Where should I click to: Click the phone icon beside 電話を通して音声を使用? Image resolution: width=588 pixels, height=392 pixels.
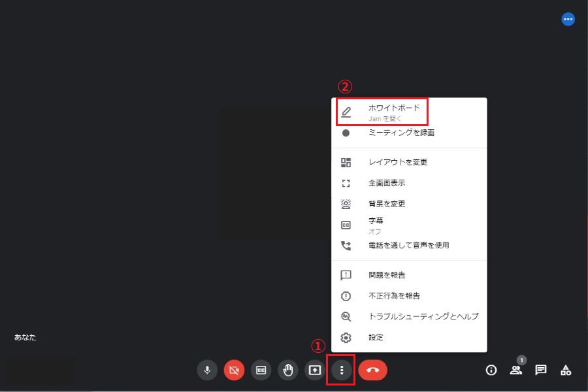346,246
